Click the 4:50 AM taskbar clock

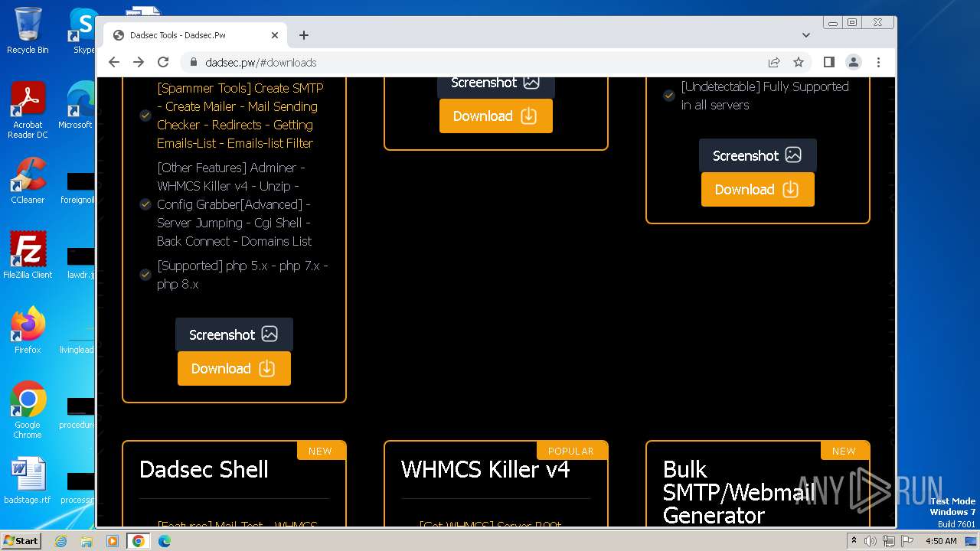point(941,541)
